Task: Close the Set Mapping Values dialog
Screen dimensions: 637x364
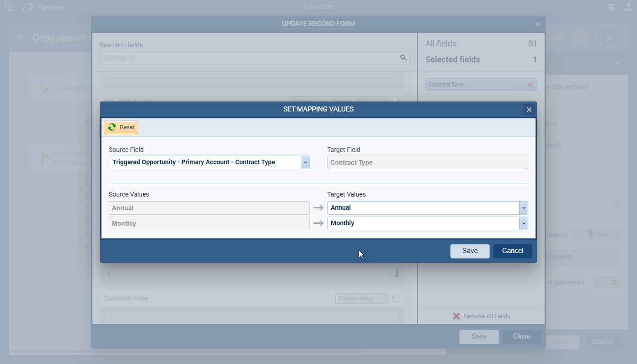Action: [x=529, y=110]
